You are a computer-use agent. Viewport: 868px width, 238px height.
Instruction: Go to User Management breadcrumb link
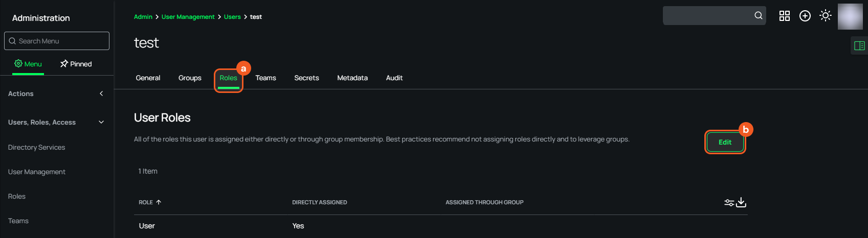188,17
